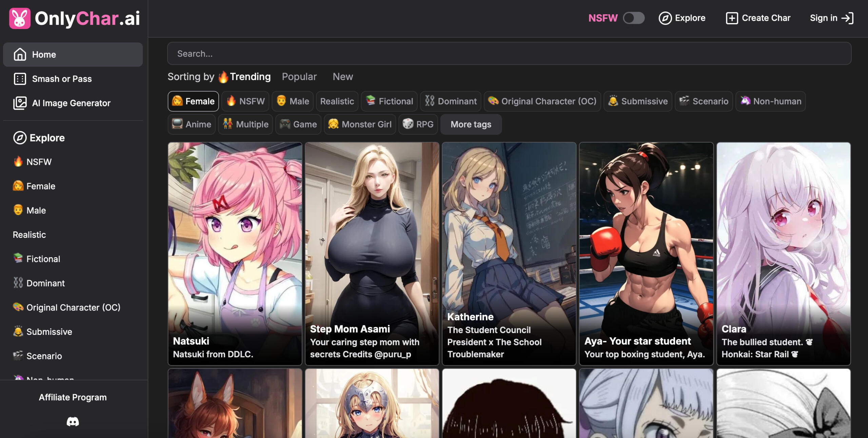Viewport: 868px width, 438px height.
Task: Open the Natsuki character card
Action: click(235, 253)
